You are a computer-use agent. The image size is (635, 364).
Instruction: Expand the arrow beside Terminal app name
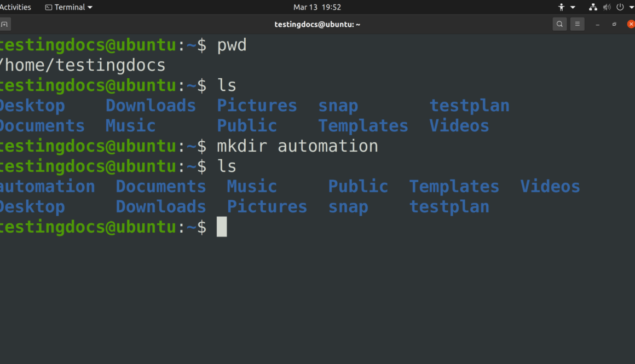[x=90, y=8]
